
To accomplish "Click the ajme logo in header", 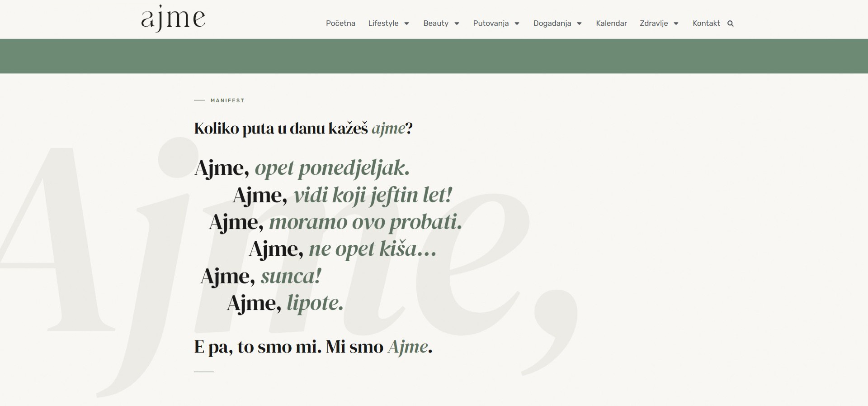I will (x=173, y=19).
